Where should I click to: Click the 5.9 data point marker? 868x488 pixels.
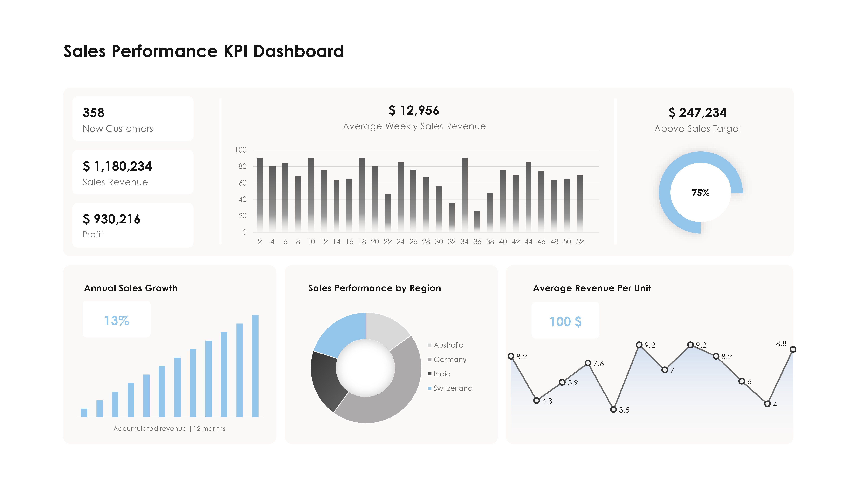(x=562, y=382)
